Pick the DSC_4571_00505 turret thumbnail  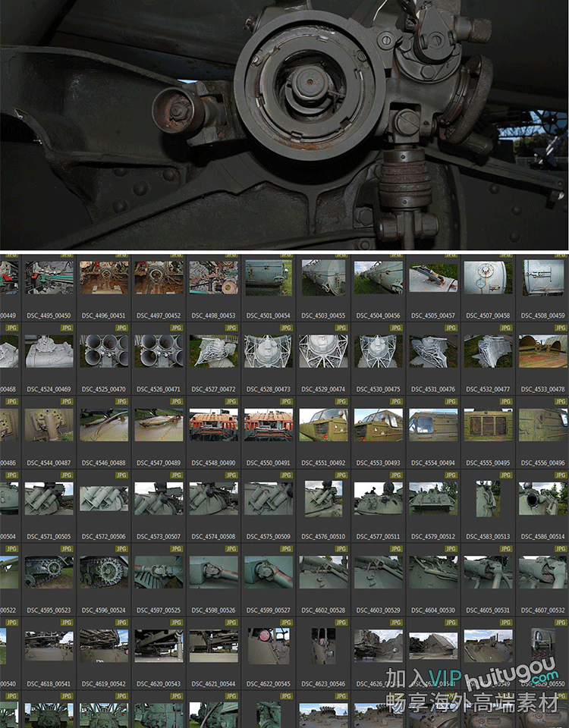pyautogui.click(x=49, y=498)
